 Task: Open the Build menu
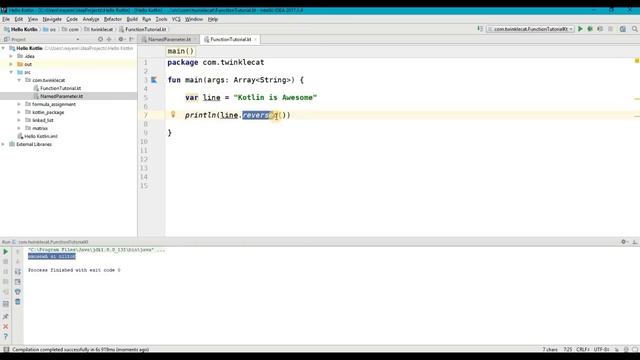click(x=132, y=19)
